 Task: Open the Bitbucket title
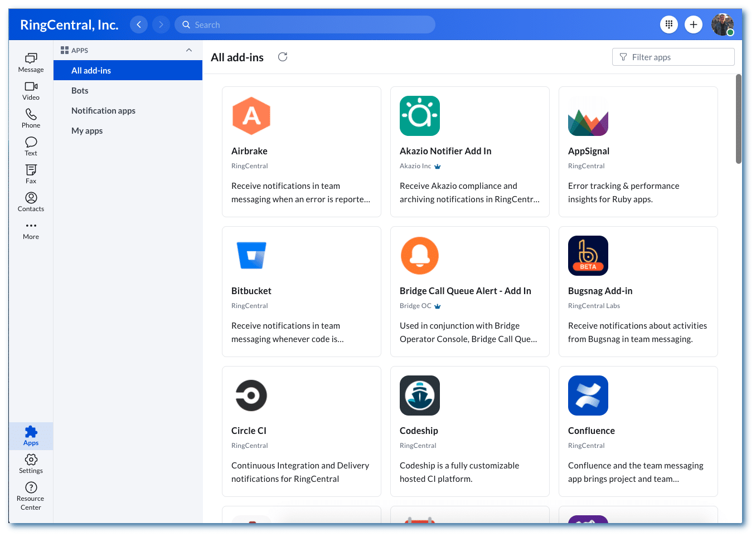(251, 291)
